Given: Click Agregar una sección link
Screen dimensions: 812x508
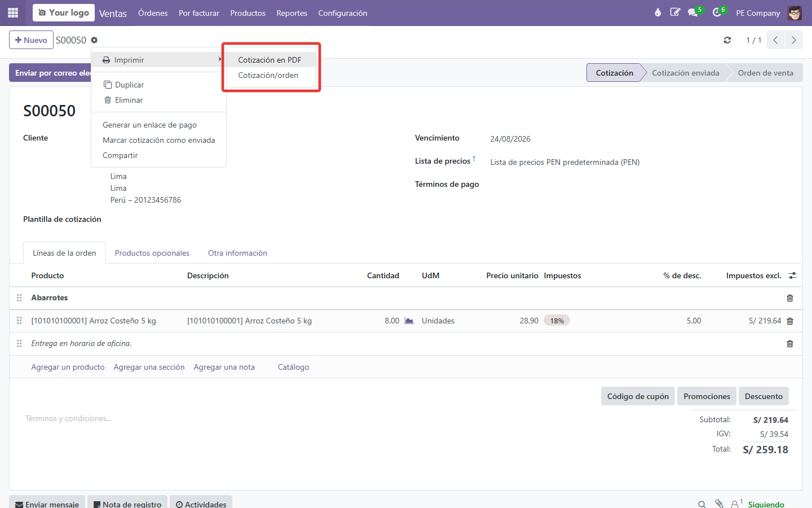Looking at the screenshot, I should pos(149,367).
